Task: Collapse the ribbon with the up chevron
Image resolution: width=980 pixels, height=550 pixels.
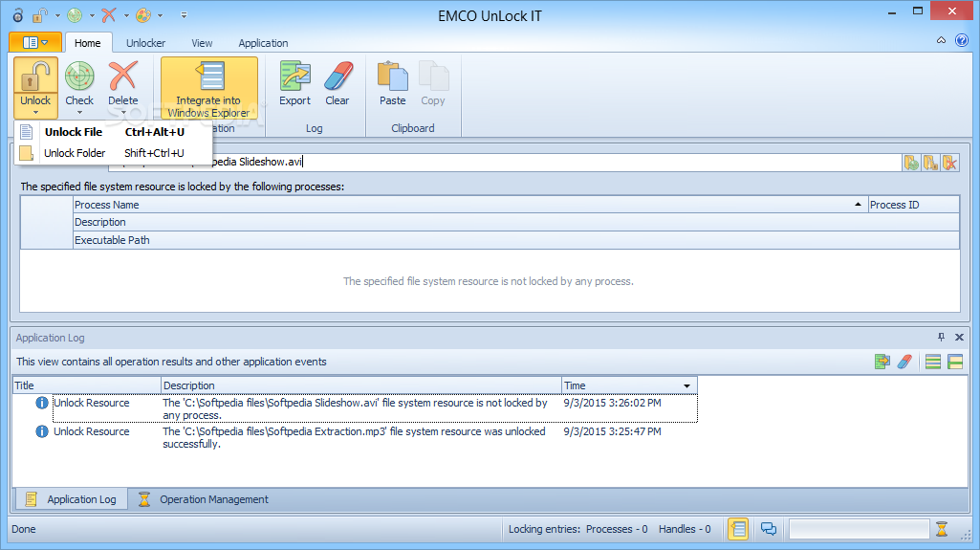Action: 941,40
